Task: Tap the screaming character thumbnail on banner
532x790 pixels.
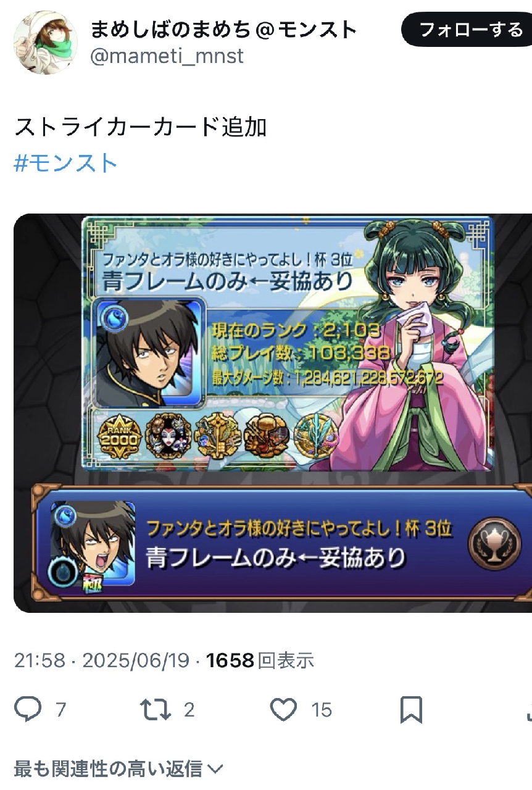Action: (x=93, y=543)
